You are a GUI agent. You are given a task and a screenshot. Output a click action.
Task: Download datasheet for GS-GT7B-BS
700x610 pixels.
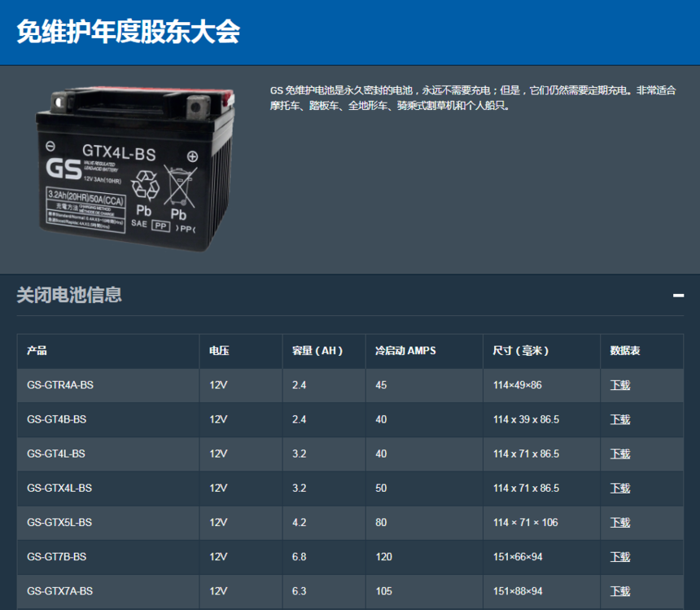point(620,557)
